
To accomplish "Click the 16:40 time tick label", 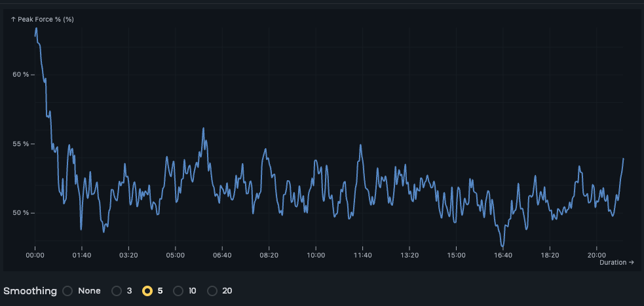I will click(x=502, y=255).
